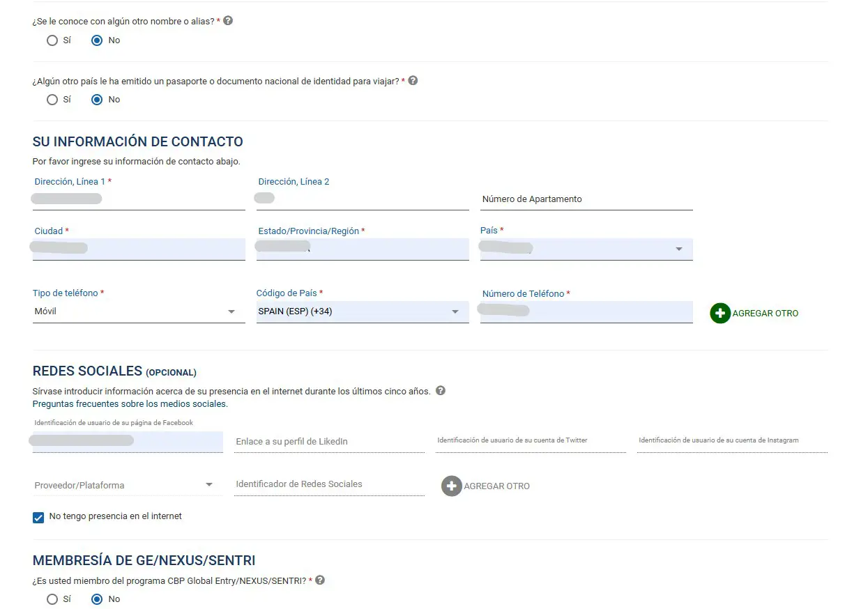Select Sí for Global Entry/NEXUS/SENTRI membership

click(52, 599)
